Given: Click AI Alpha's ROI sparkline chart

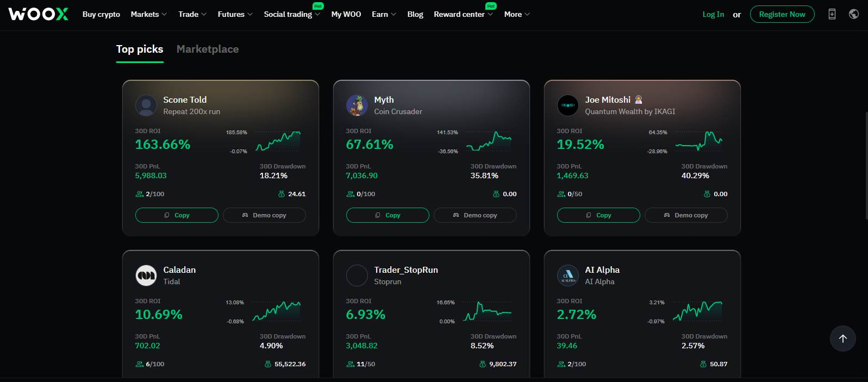Looking at the screenshot, I should pyautogui.click(x=698, y=311).
